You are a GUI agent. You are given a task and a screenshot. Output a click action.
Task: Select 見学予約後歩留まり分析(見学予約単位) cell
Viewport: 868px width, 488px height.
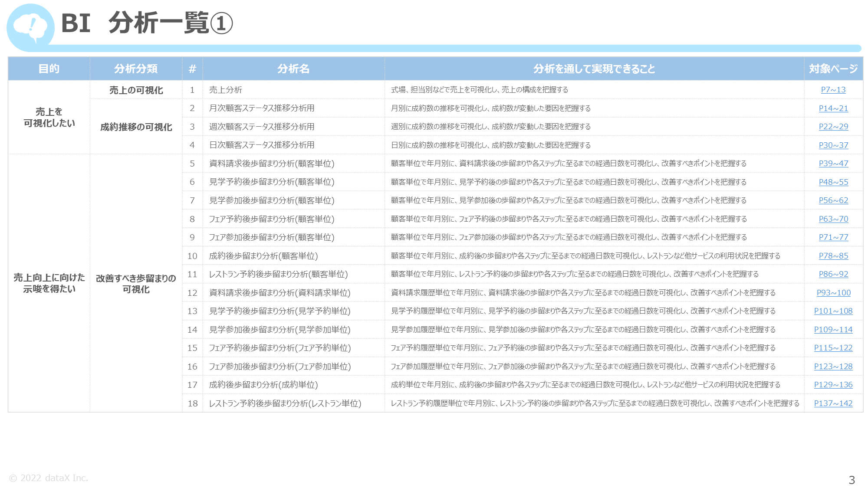point(294,311)
